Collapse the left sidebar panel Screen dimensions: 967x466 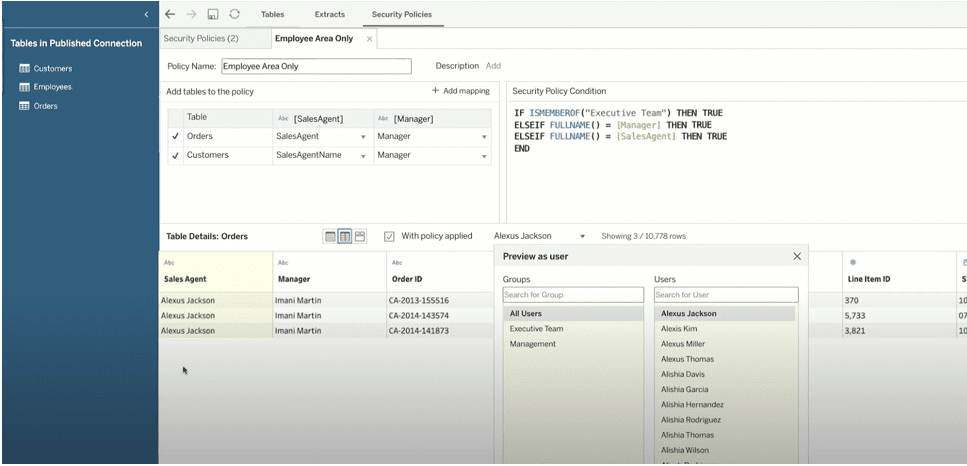(147, 14)
